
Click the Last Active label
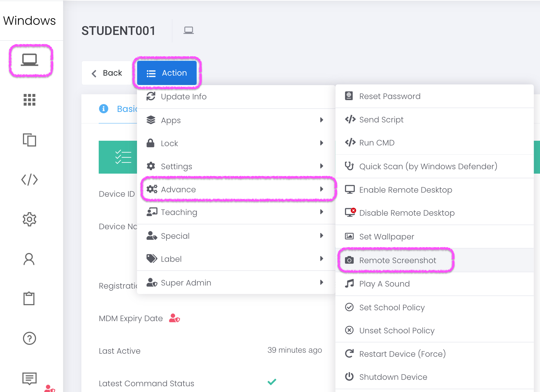coord(120,351)
